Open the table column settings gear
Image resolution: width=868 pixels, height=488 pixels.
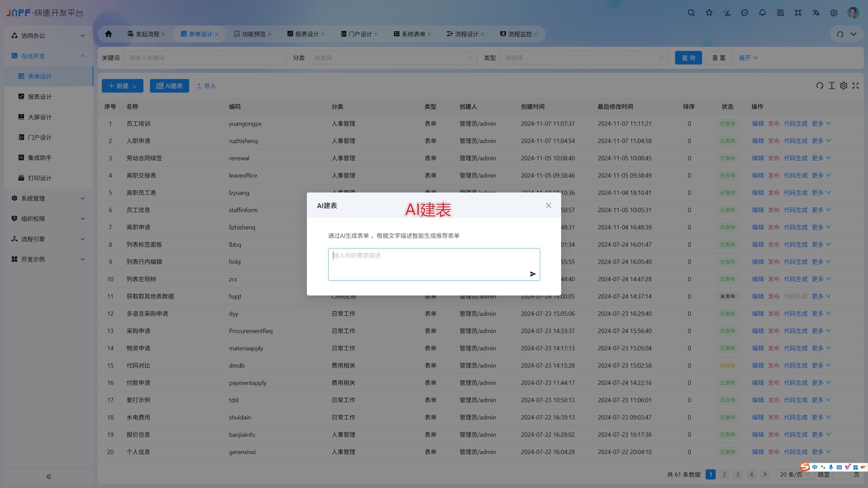pyautogui.click(x=843, y=85)
